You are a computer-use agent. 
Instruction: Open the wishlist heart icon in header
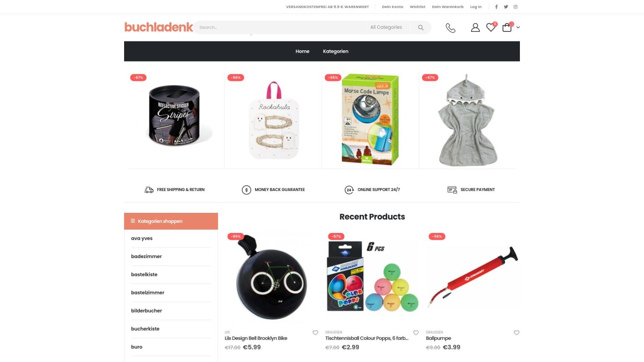point(491,28)
